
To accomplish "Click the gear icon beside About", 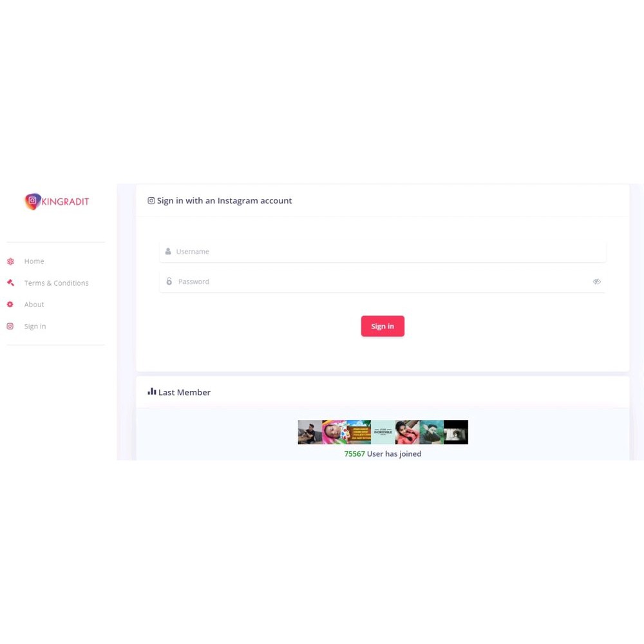I will click(x=10, y=305).
